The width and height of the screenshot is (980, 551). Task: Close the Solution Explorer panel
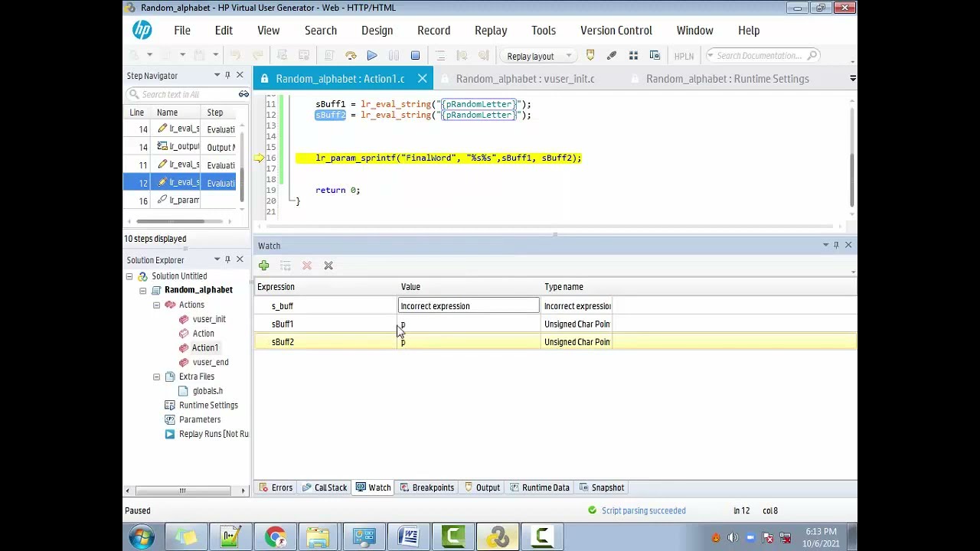240,259
